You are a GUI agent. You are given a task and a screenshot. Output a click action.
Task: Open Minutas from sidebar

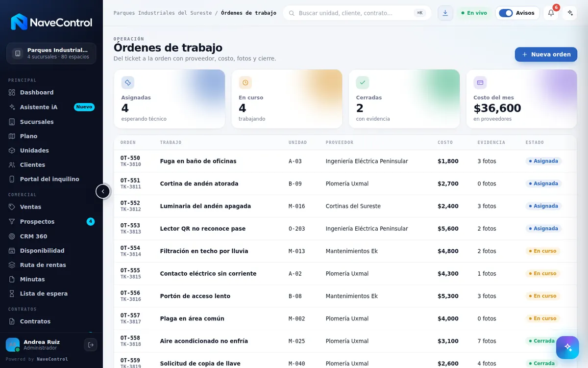[x=51, y=279]
